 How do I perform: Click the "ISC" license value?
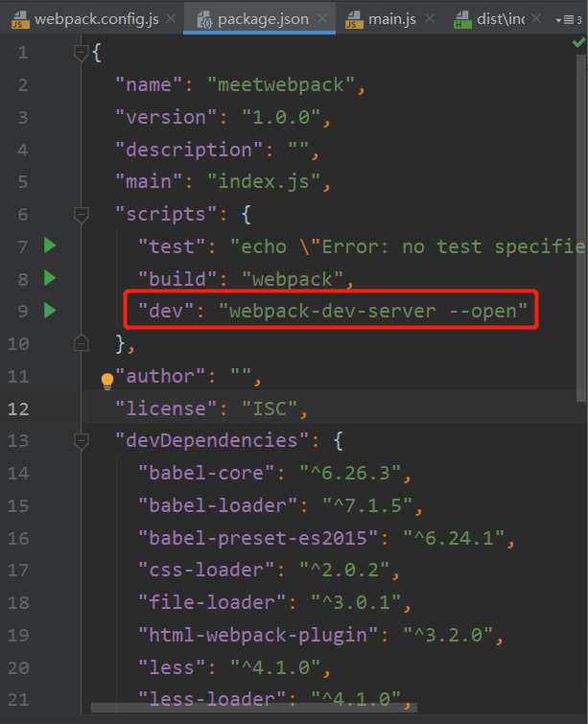pyautogui.click(x=270, y=409)
